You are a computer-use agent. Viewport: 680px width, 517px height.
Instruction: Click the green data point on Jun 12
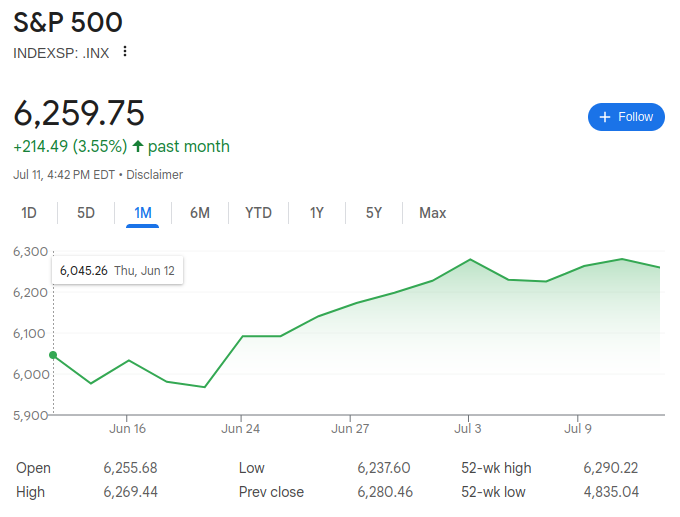[53, 355]
